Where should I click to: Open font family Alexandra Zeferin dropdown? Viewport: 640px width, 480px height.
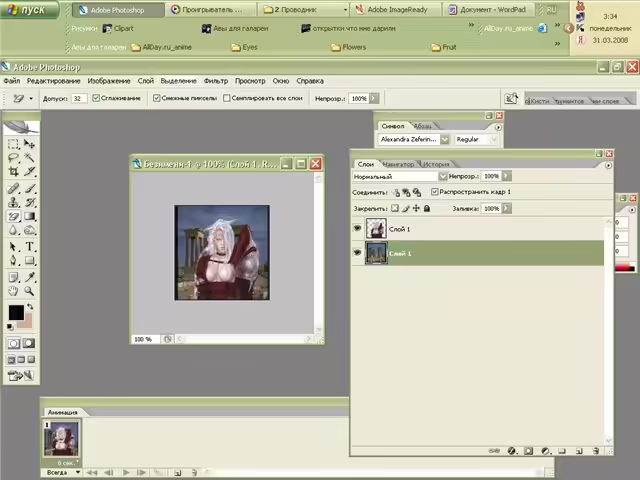(444, 140)
